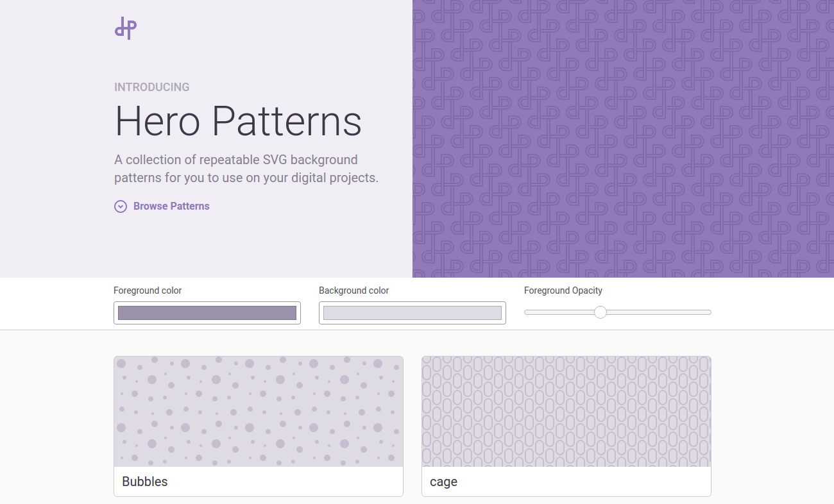This screenshot has width=834, height=504.
Task: Click the "Background color" label
Action: [353, 290]
